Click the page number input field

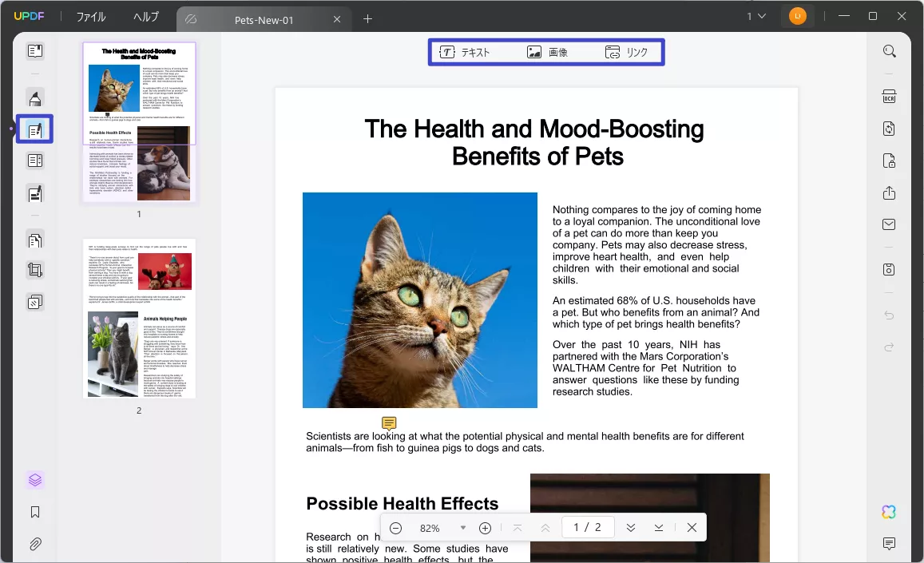(587, 528)
